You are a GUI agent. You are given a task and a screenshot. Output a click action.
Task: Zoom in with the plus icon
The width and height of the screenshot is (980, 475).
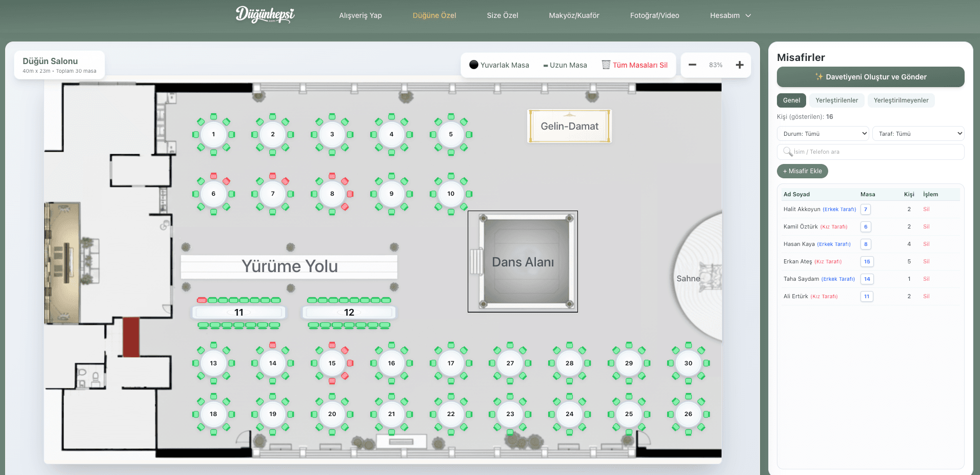click(739, 65)
